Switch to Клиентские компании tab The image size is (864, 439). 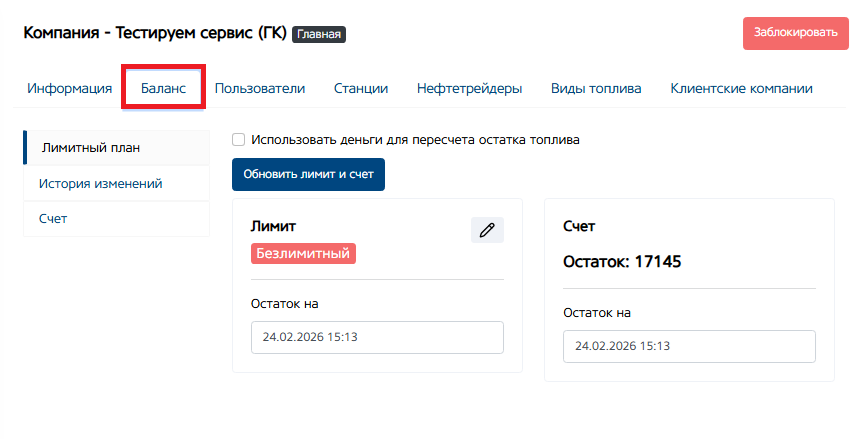741,88
